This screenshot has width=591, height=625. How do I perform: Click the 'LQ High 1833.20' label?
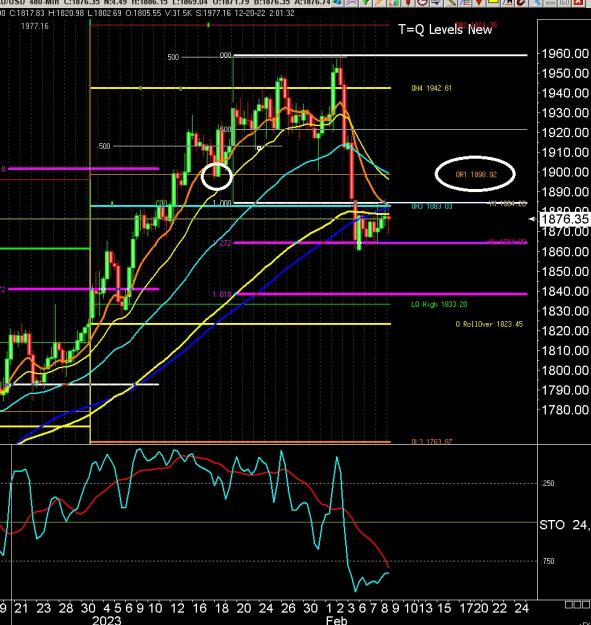coord(439,305)
